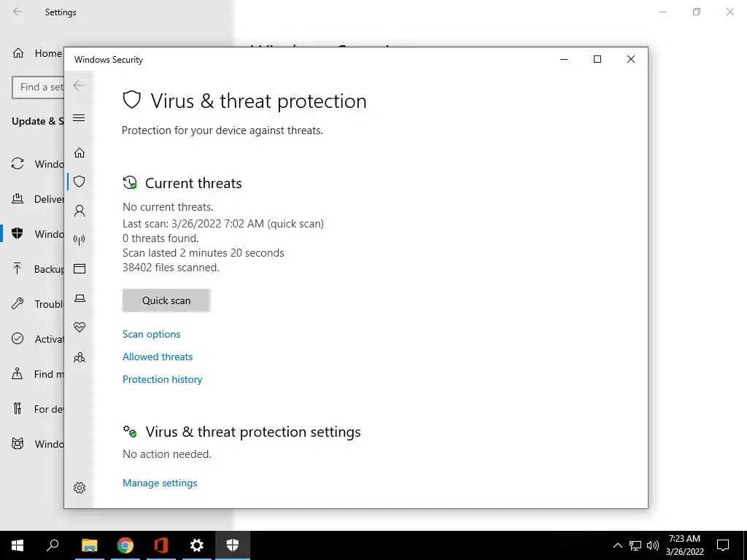Open Device security laptop icon
The image size is (747, 560).
[x=80, y=298]
